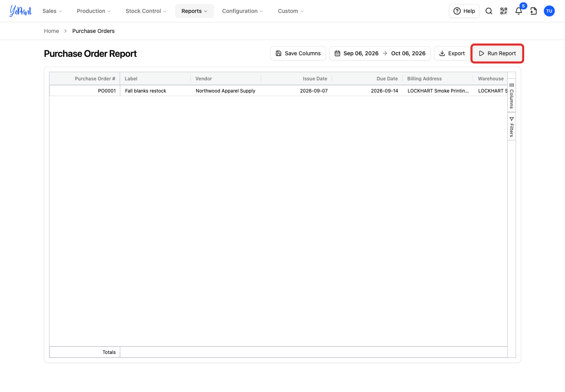
Task: Sort by the Vendor column header
Action: [226, 79]
